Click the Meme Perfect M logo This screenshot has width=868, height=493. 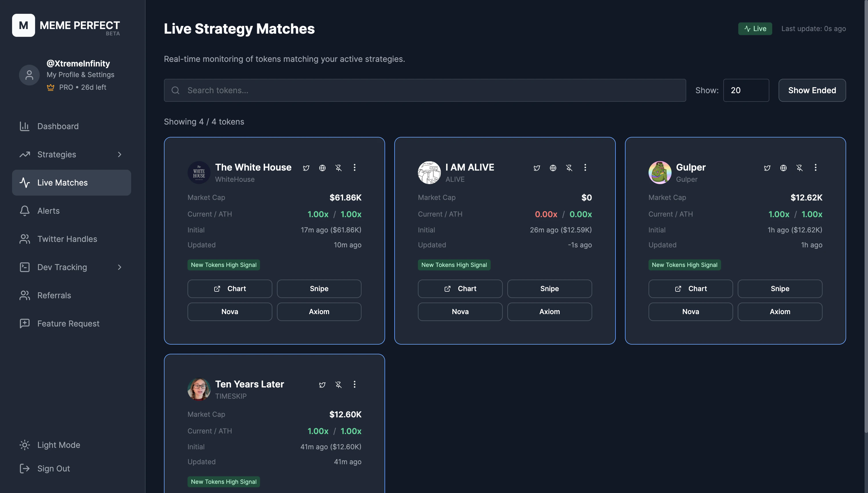pyautogui.click(x=23, y=25)
